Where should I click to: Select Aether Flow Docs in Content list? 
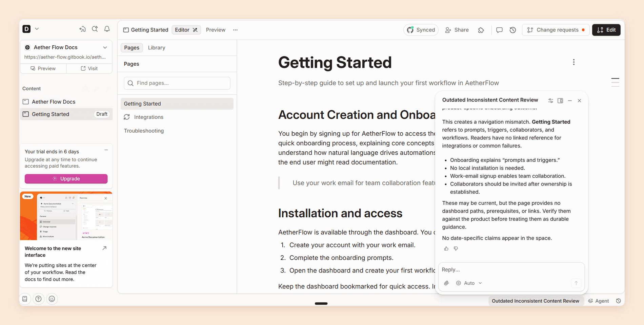pyautogui.click(x=66, y=102)
